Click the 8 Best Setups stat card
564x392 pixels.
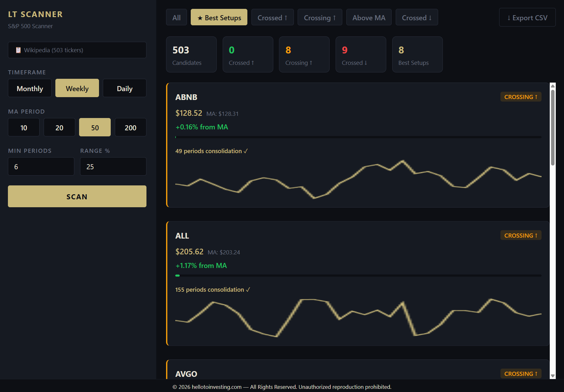click(x=418, y=54)
